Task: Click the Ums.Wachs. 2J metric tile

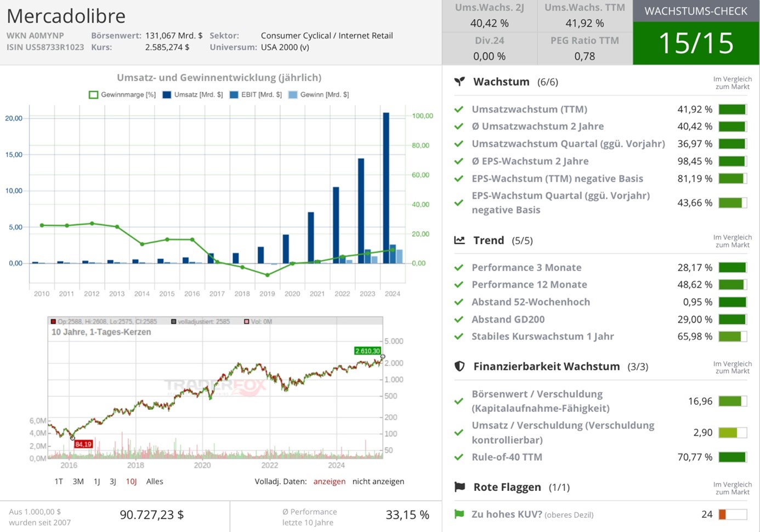Action: [490, 15]
